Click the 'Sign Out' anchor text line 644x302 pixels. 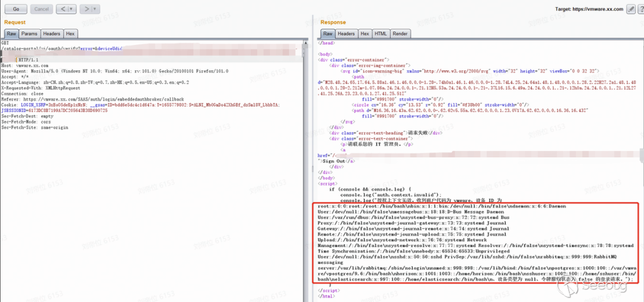pos(337,161)
